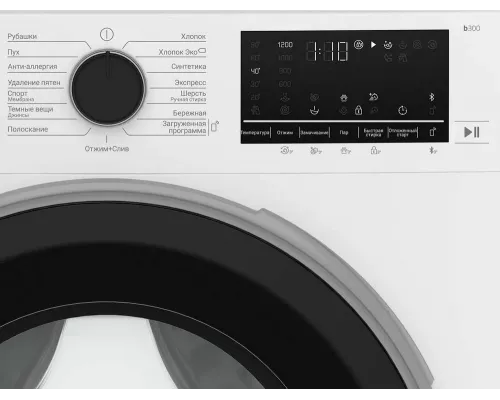Image resolution: width=500 pixels, height=400 pixels.
Task: Select the 30° temperature value
Action: (x=255, y=84)
